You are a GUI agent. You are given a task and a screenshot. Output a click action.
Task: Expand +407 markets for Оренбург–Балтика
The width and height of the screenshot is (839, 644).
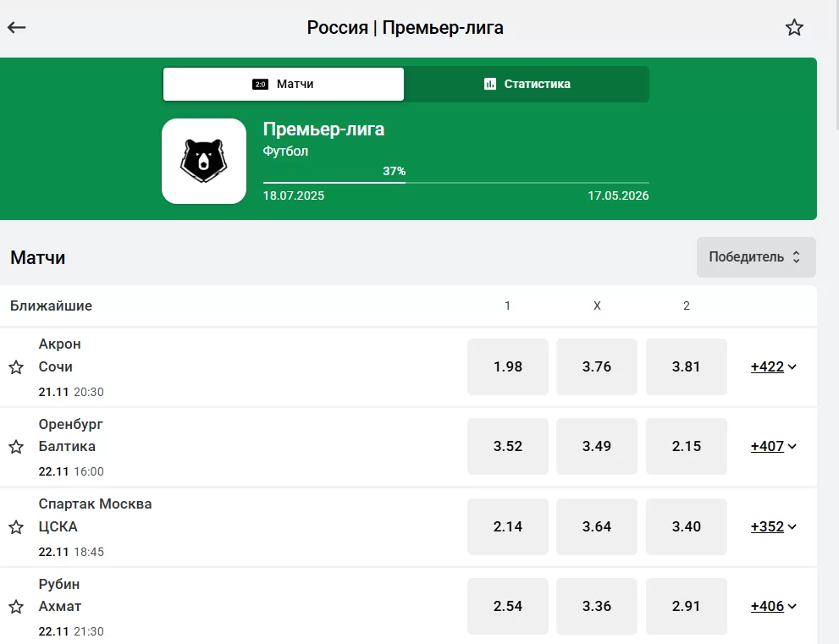click(x=773, y=446)
